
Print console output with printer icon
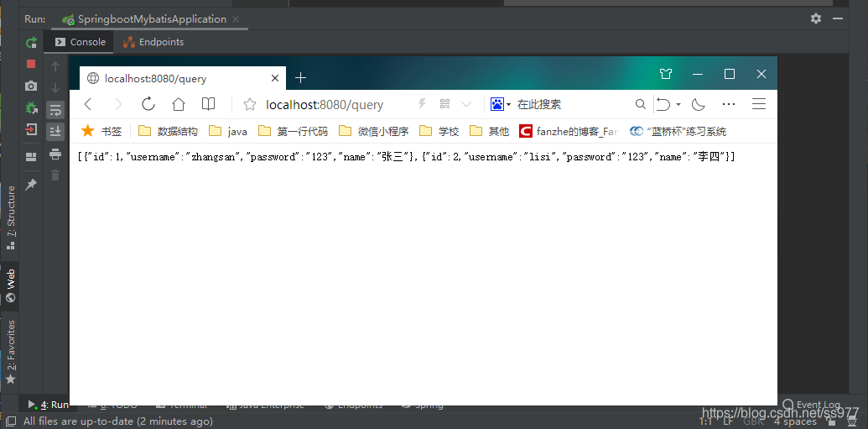pyautogui.click(x=55, y=154)
